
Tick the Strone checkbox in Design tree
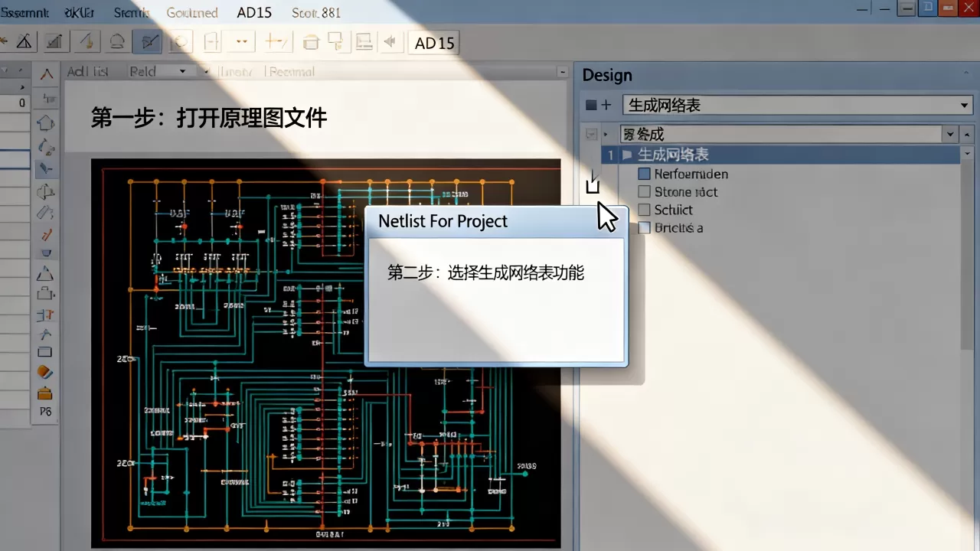(x=644, y=192)
